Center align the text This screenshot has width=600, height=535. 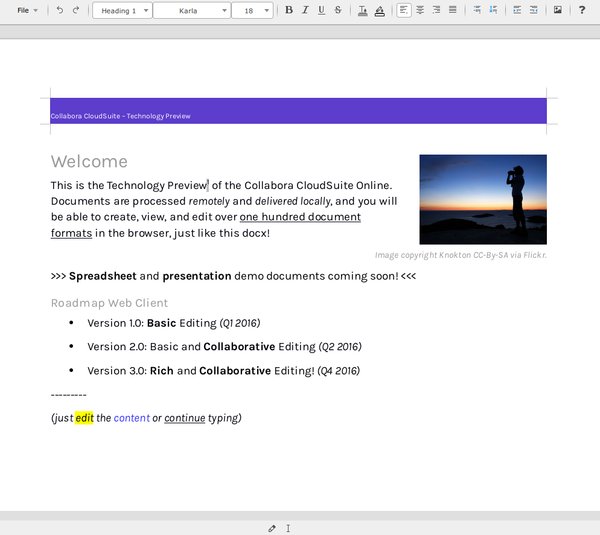[420, 10]
